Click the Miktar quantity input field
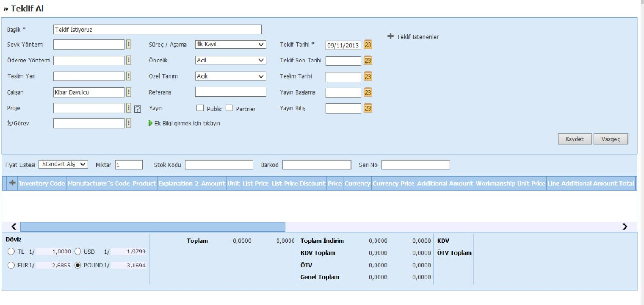Screen dimensions: 644x305 (129, 164)
